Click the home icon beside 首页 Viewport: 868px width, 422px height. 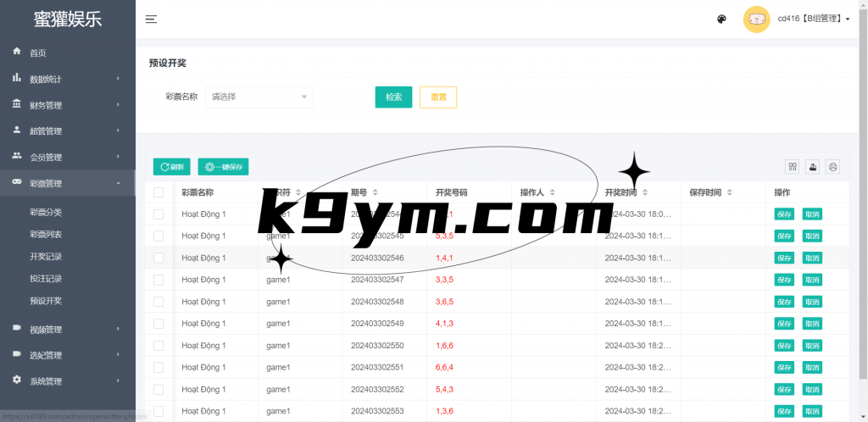17,52
